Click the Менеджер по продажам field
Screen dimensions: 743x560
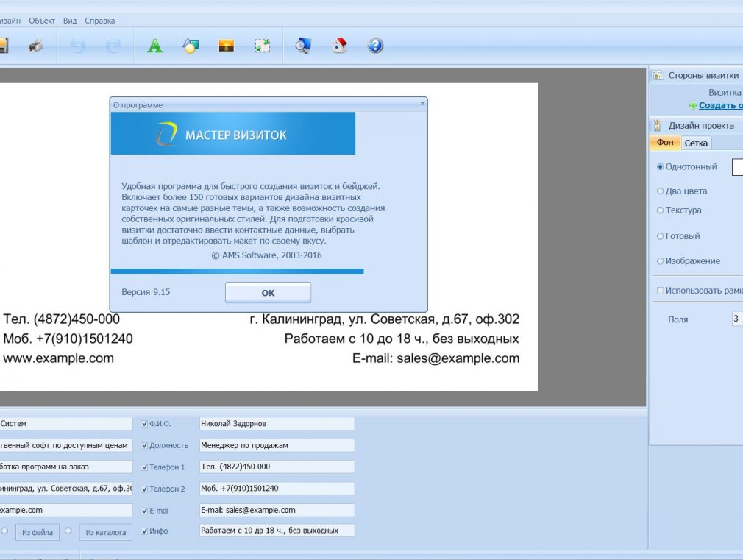277,445
